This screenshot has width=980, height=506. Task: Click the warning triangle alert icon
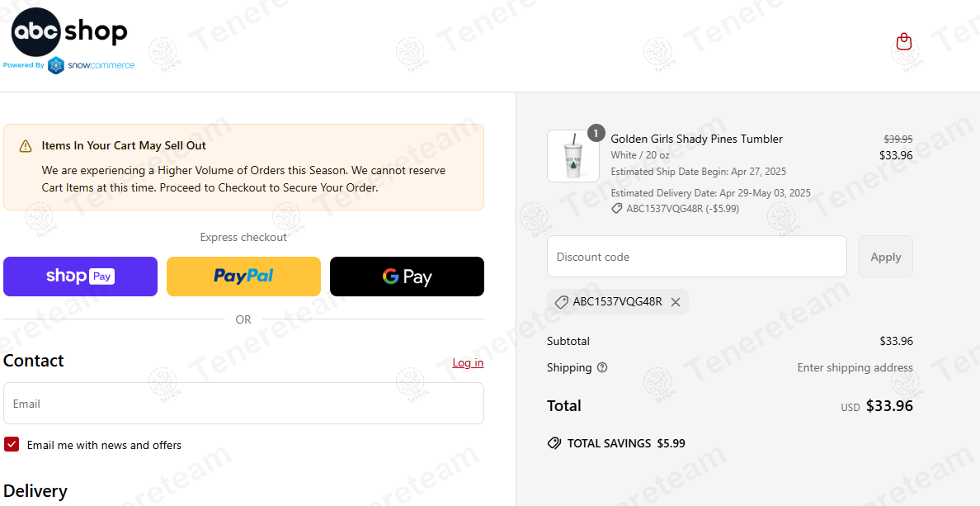[26, 146]
